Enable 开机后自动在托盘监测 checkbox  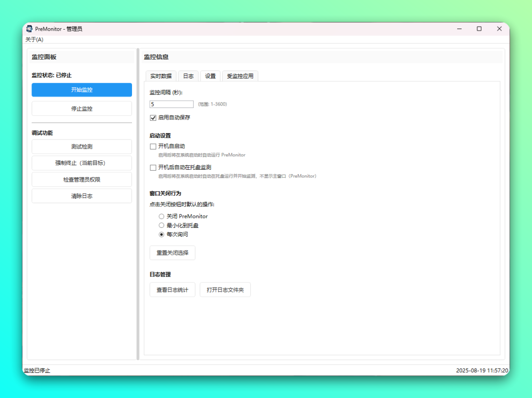[x=153, y=167]
